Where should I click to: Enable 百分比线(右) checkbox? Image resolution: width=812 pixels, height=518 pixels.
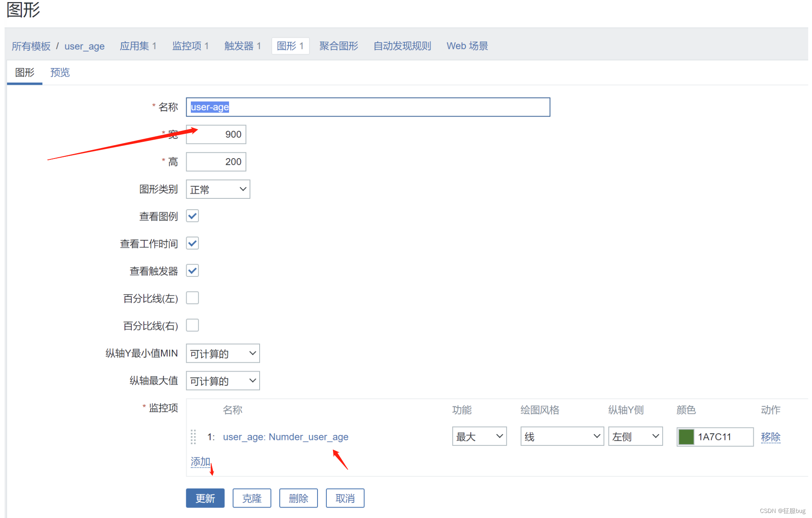pos(193,325)
